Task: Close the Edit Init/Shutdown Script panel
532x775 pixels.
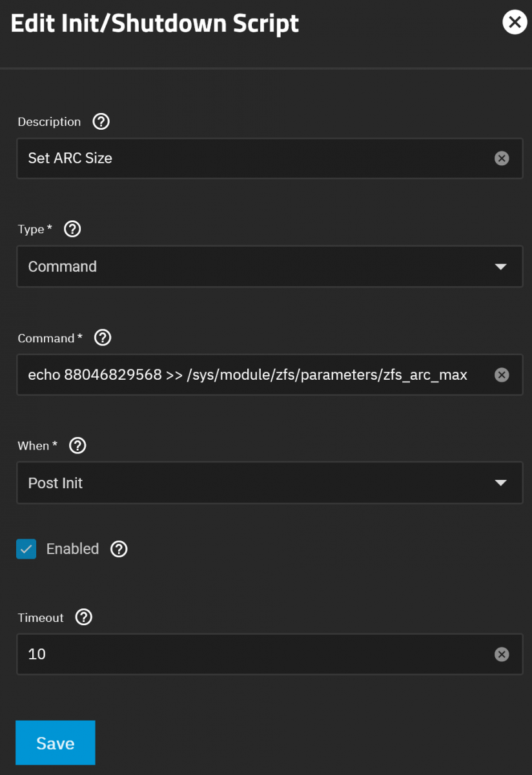Action: (x=515, y=23)
